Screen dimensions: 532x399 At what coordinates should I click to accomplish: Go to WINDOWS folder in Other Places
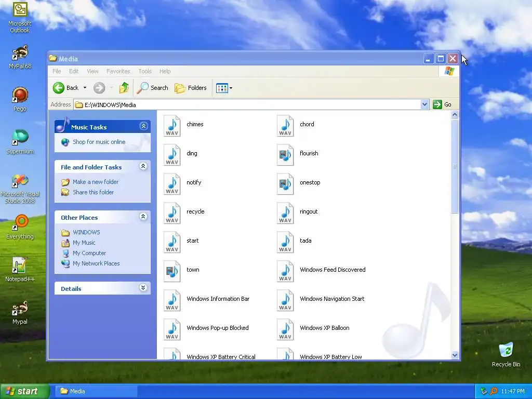point(86,232)
